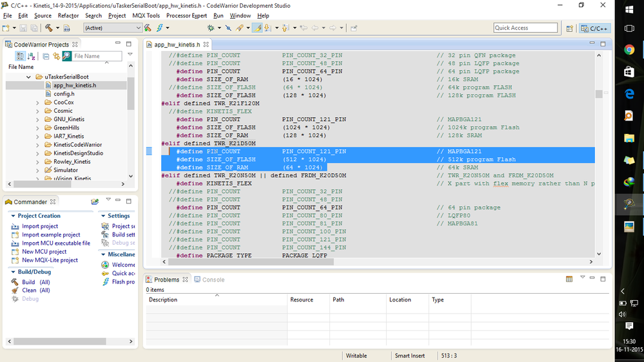644x362 pixels.
Task: Click the alphabetical sort icon in Projects
Action: tap(30, 57)
